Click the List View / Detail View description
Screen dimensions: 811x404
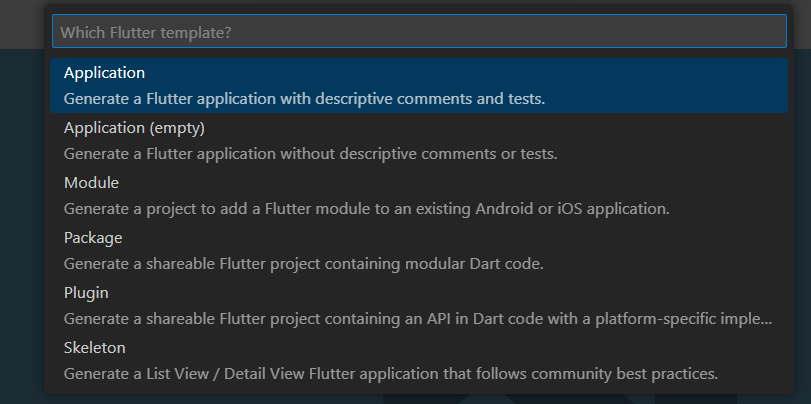[390, 374]
